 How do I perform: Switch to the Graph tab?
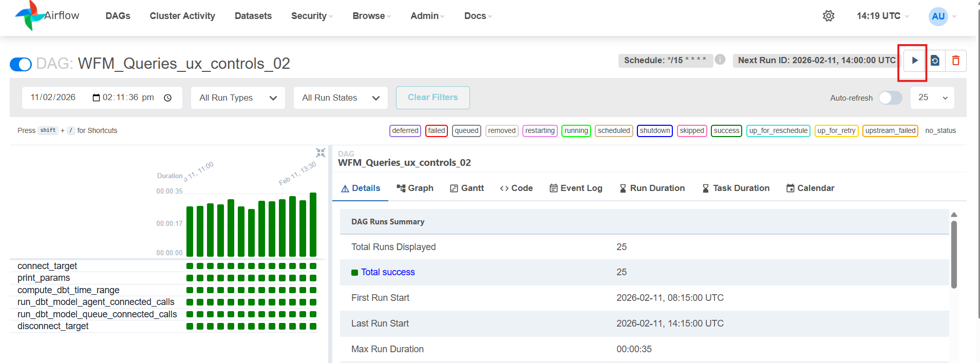415,188
